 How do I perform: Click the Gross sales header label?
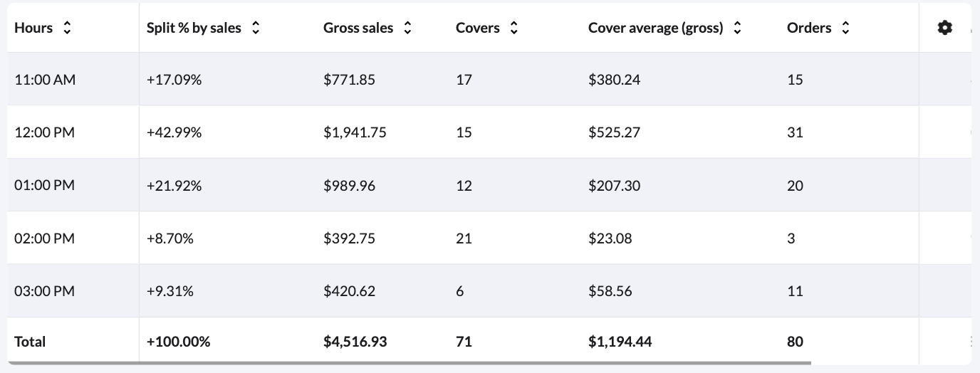click(358, 28)
